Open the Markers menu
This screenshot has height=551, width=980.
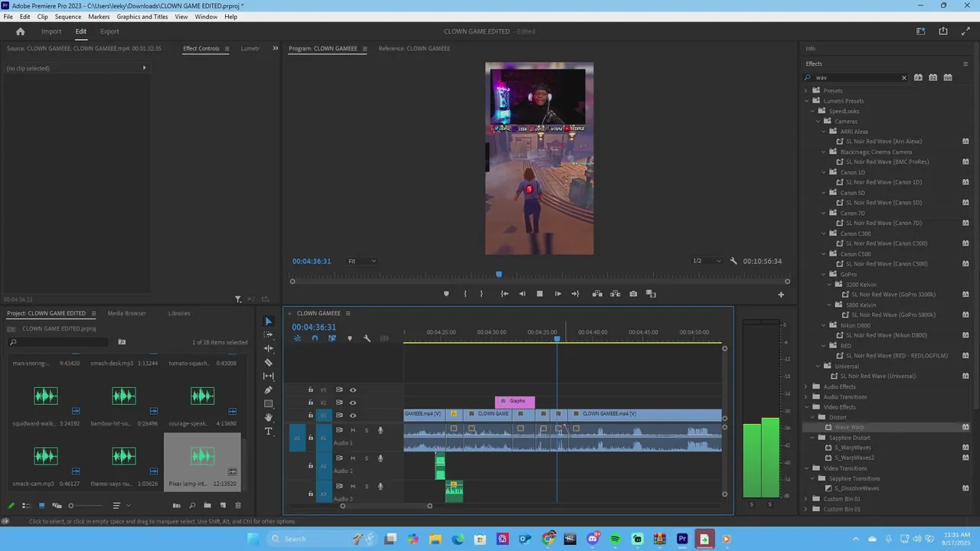point(99,16)
